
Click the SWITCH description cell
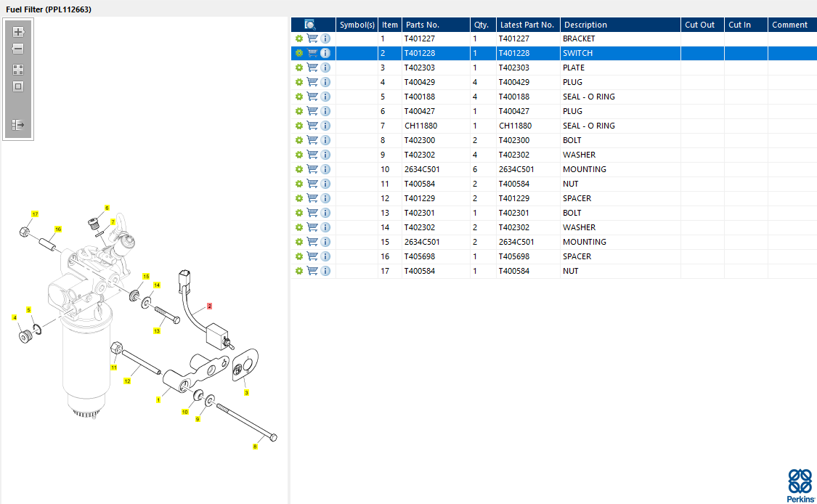[x=621, y=53]
